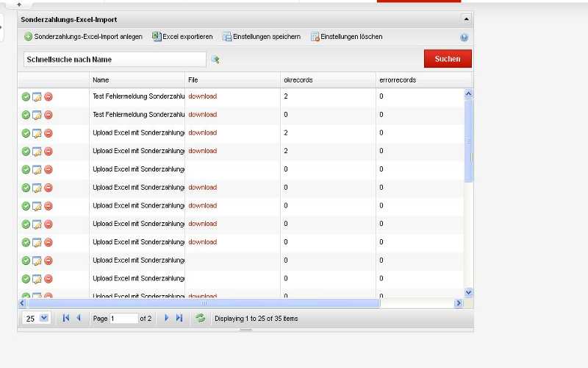Click Excel exportieren in the toolbar
Image resolution: width=588 pixels, height=368 pixels.
pos(182,37)
